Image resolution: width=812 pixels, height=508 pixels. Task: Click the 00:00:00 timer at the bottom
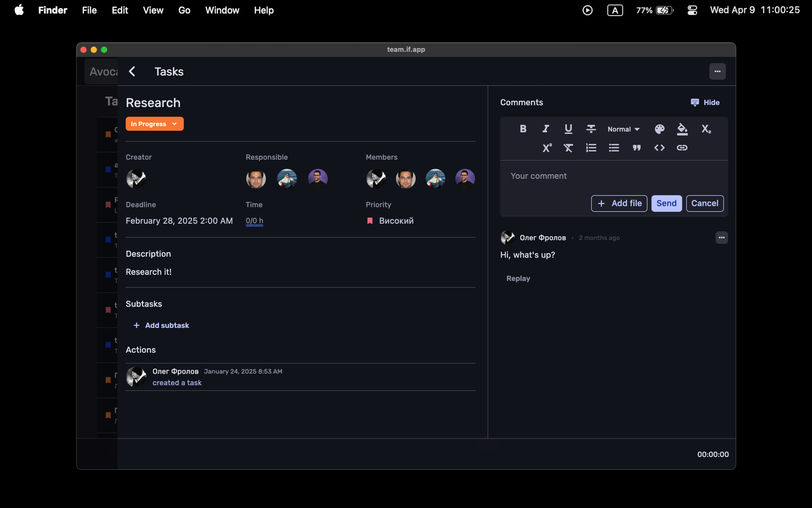coord(713,454)
